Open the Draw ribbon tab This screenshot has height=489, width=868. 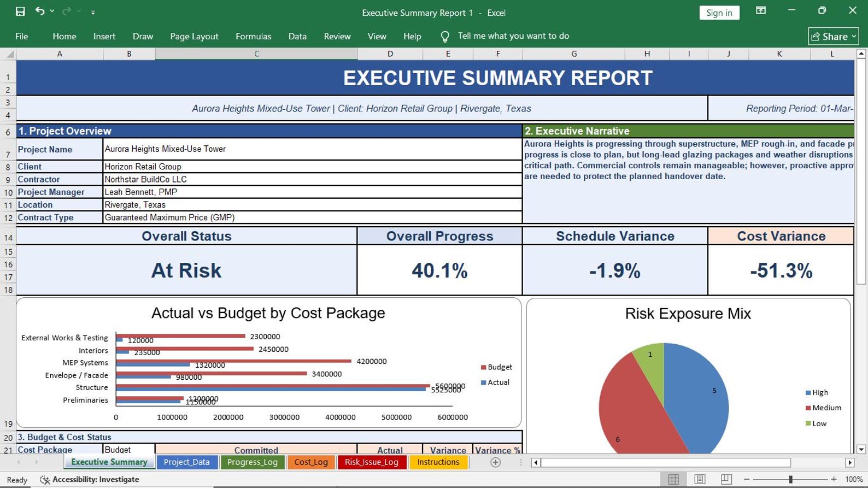coord(143,36)
